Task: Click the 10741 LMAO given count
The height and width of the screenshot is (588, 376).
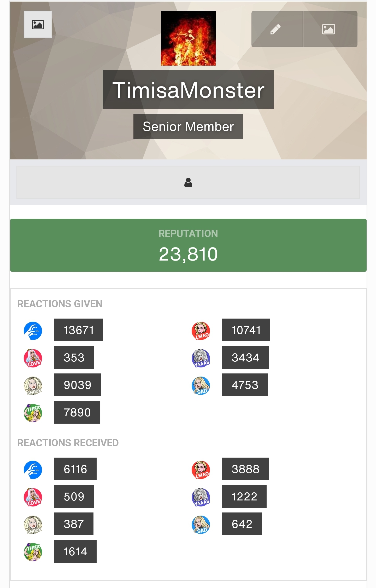Action: tap(246, 330)
